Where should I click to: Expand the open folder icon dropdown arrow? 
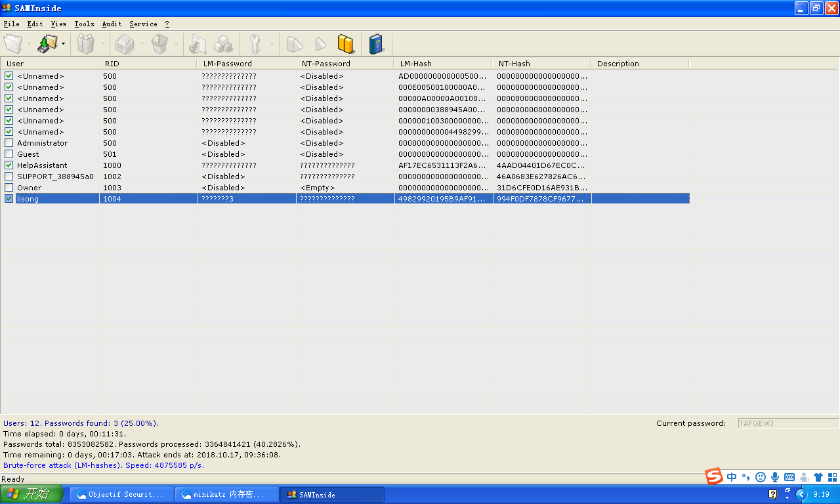point(29,44)
